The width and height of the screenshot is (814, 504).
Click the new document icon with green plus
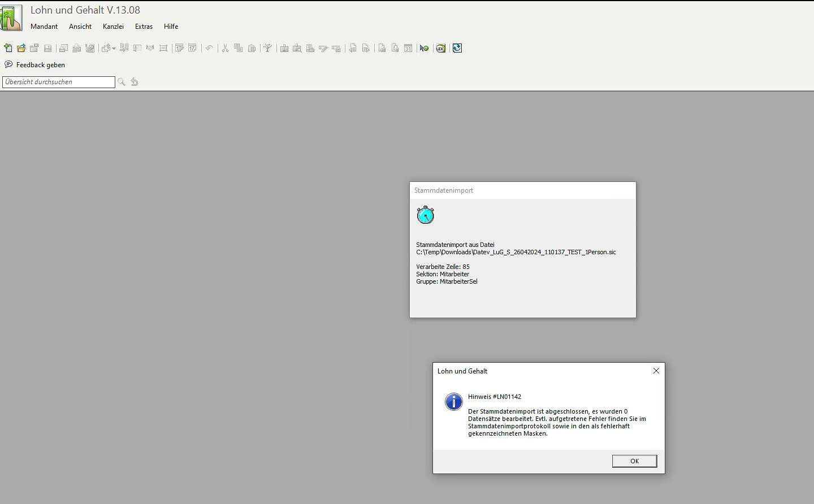click(x=8, y=48)
